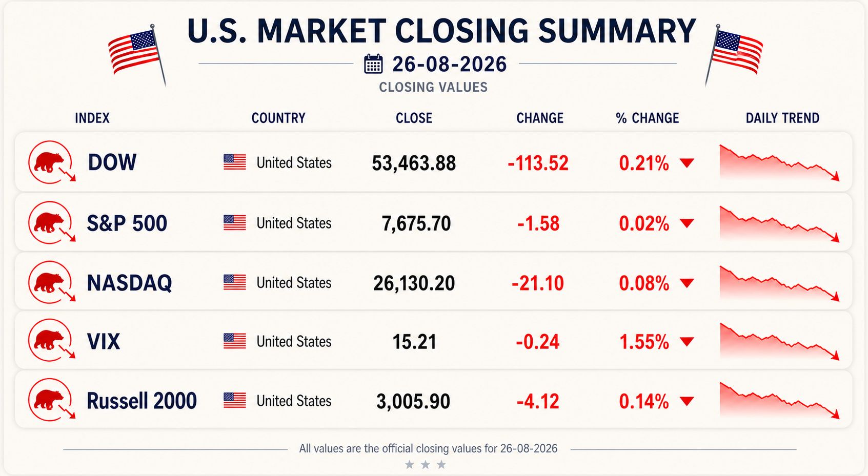Select the % CHANGE column header

pos(647,118)
